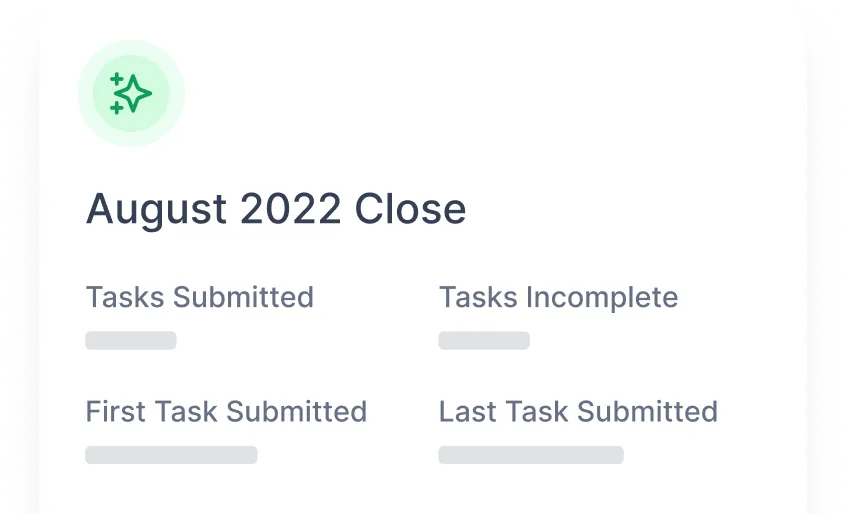
Task: Click the gray bar below First Task Submitted
Action: 171,455
